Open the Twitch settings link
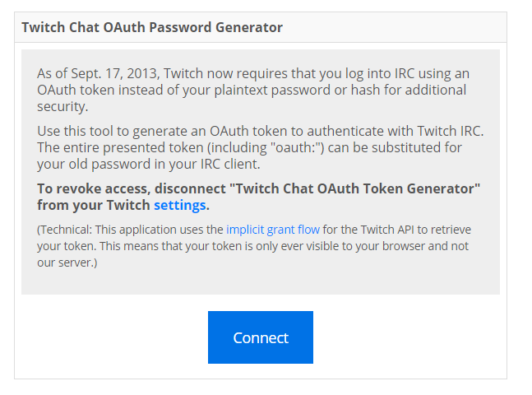The width and height of the screenshot is (532, 395). (181, 204)
